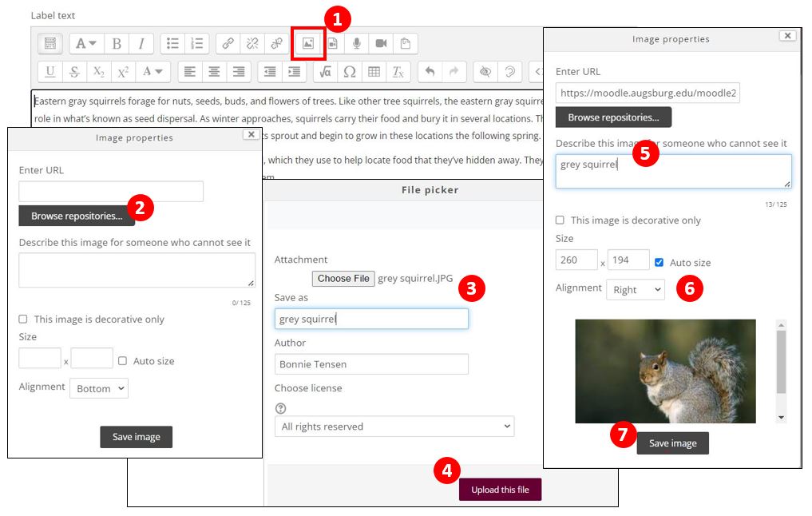Click the URL field containing moodle.augsburg.edu
The image size is (812, 516).
[648, 93]
